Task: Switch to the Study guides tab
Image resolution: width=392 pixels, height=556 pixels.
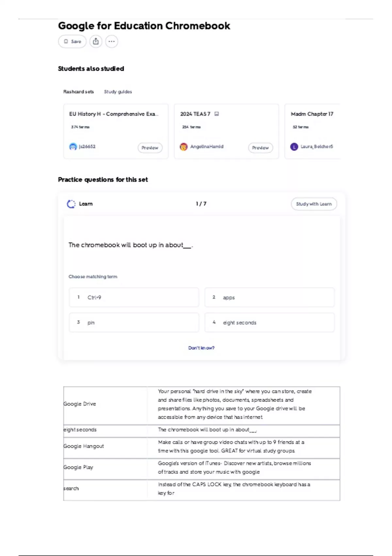Action: click(118, 92)
